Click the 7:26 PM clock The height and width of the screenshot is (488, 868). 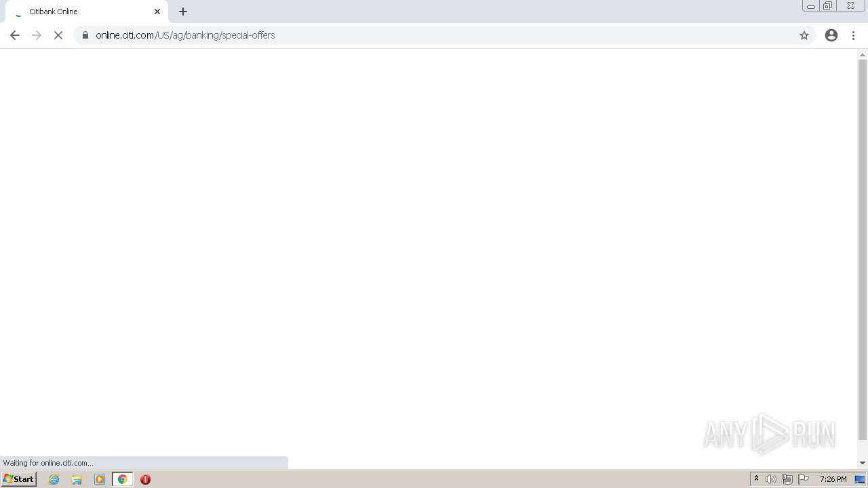(833, 479)
